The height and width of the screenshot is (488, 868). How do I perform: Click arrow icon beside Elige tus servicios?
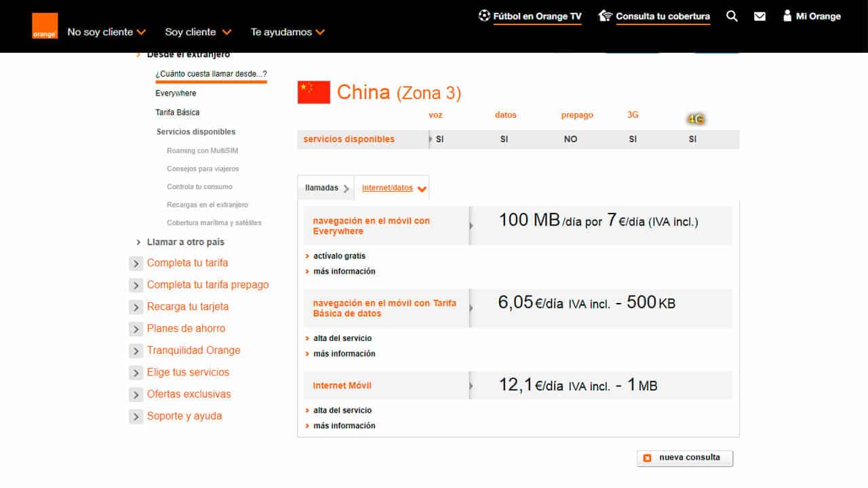(x=136, y=373)
